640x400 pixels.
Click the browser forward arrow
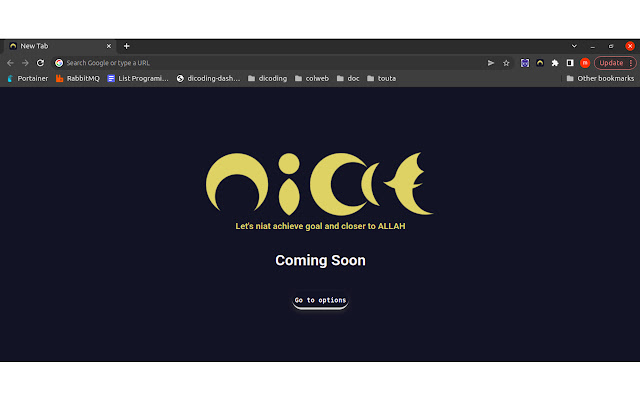pos(25,63)
